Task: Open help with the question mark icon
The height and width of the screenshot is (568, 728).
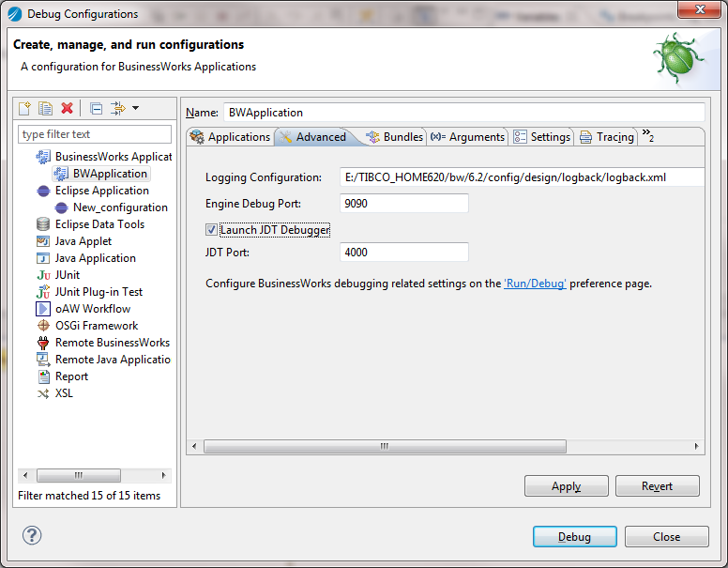Action: tap(32, 535)
